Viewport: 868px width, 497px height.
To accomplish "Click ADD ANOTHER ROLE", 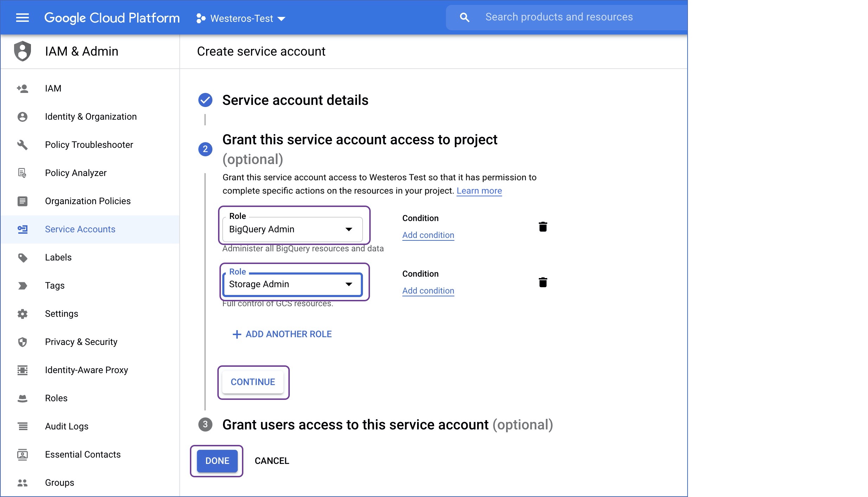I will 282,334.
